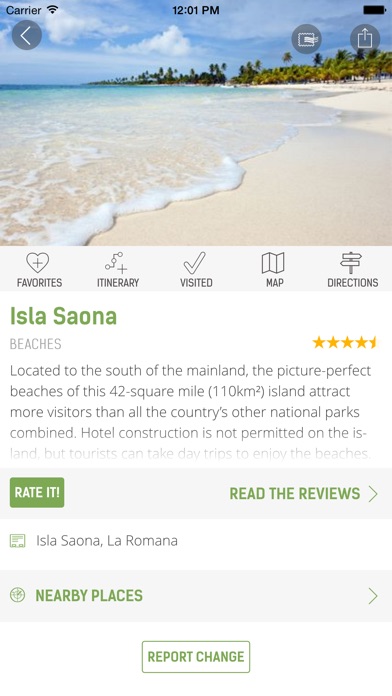Tap the Rate It! button

tap(37, 492)
